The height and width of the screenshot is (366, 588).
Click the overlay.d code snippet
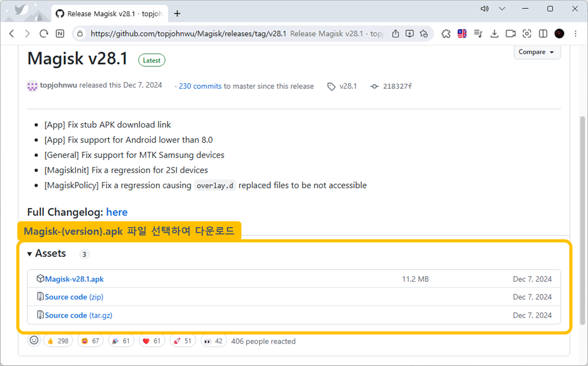[x=215, y=186]
